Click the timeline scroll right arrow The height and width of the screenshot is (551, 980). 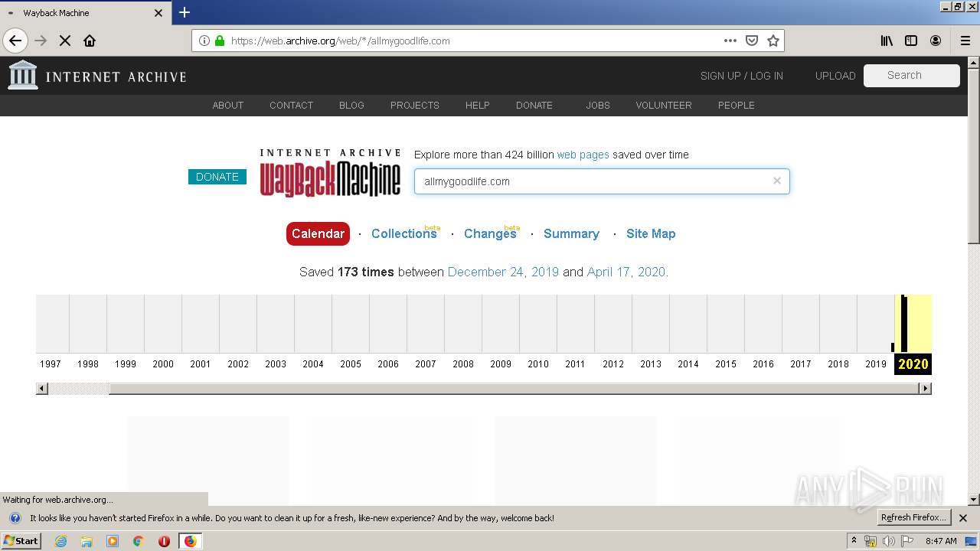(x=925, y=389)
